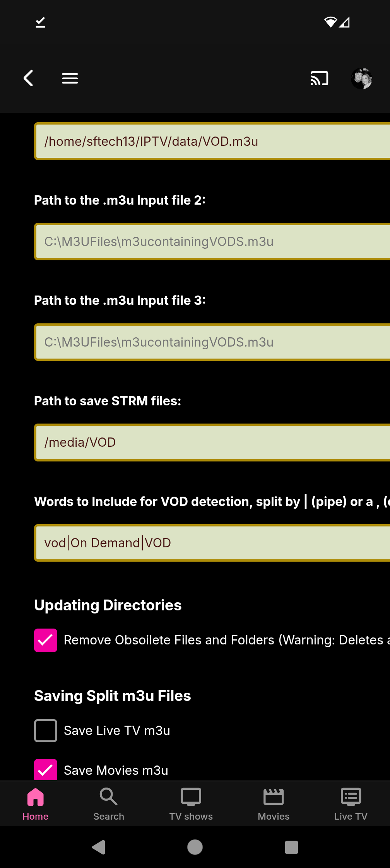Image resolution: width=390 pixels, height=868 pixels.
Task: Open the user profile avatar
Action: (362, 79)
